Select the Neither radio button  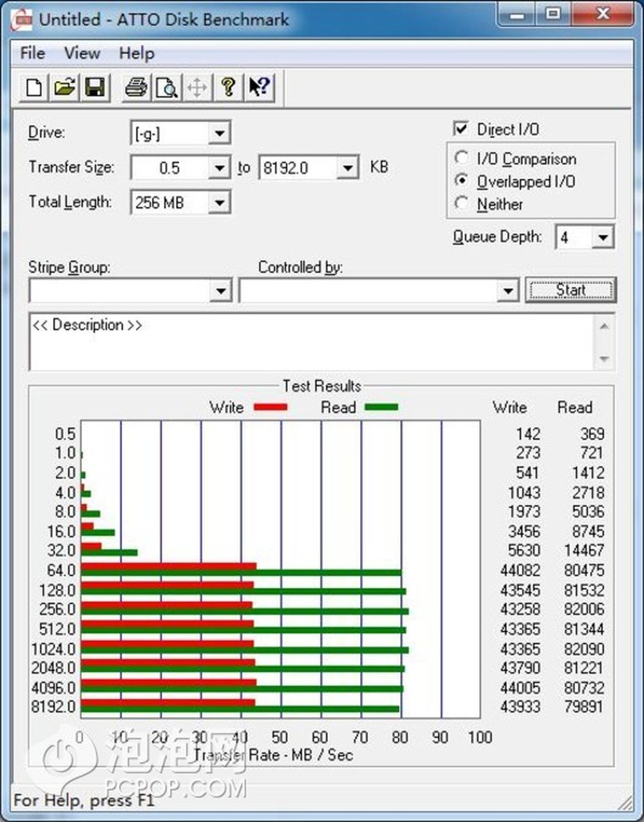pyautogui.click(x=461, y=203)
